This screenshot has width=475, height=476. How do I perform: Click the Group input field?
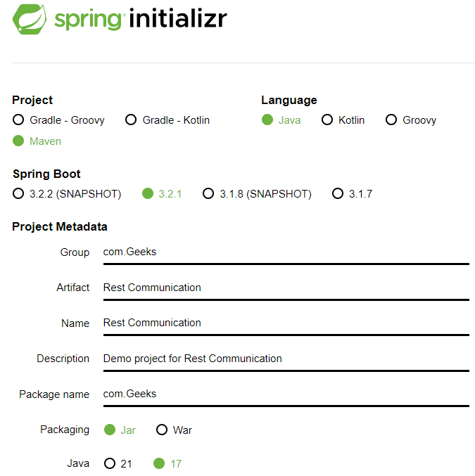[x=285, y=252]
